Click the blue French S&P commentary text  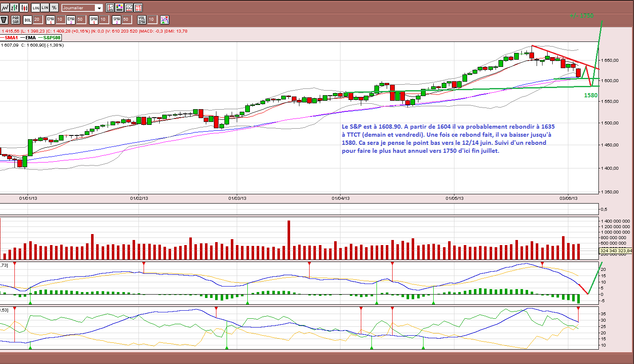pos(448,138)
